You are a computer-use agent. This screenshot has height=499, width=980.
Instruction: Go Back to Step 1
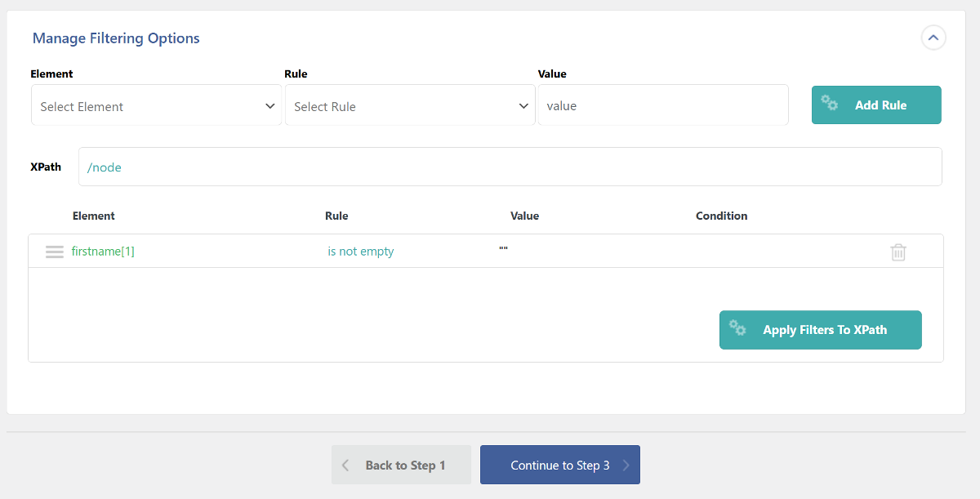[x=402, y=465]
